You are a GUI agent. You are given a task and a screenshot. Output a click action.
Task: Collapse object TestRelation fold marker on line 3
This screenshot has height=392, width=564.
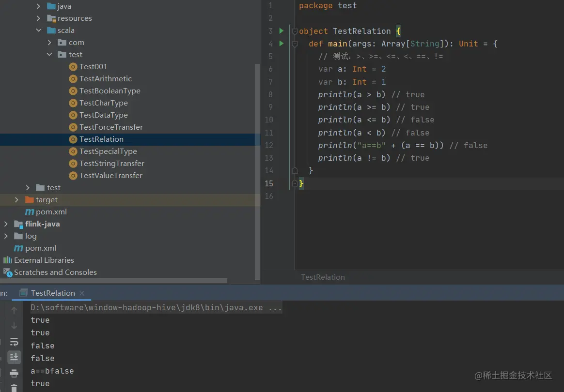[x=295, y=31]
